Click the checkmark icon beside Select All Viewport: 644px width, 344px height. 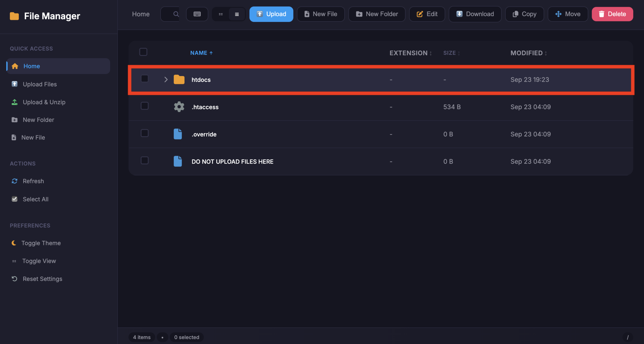15,199
